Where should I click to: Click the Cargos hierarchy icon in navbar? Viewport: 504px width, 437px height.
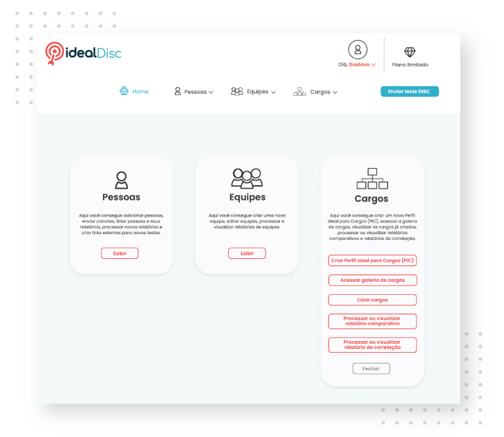point(299,92)
